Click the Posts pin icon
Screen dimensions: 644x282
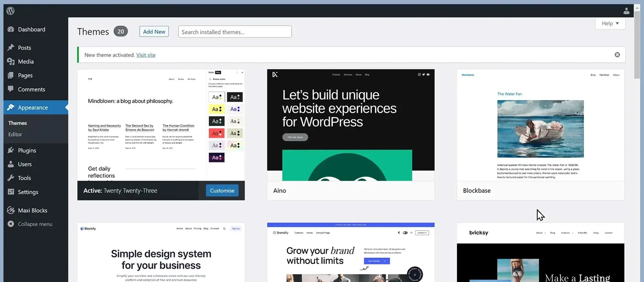click(x=11, y=47)
